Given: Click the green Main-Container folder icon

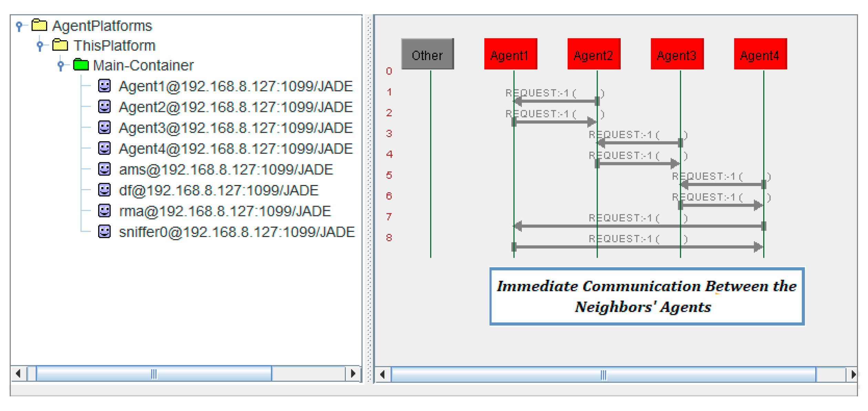Looking at the screenshot, I should point(81,65).
